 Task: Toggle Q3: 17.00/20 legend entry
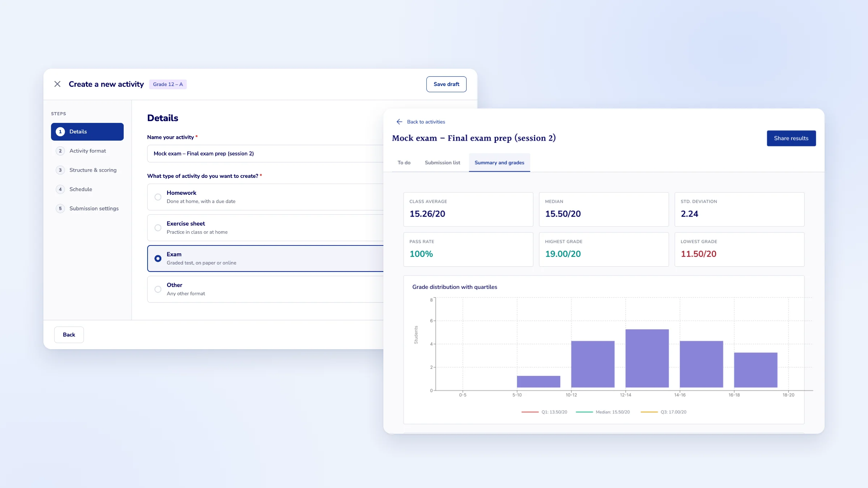663,412
